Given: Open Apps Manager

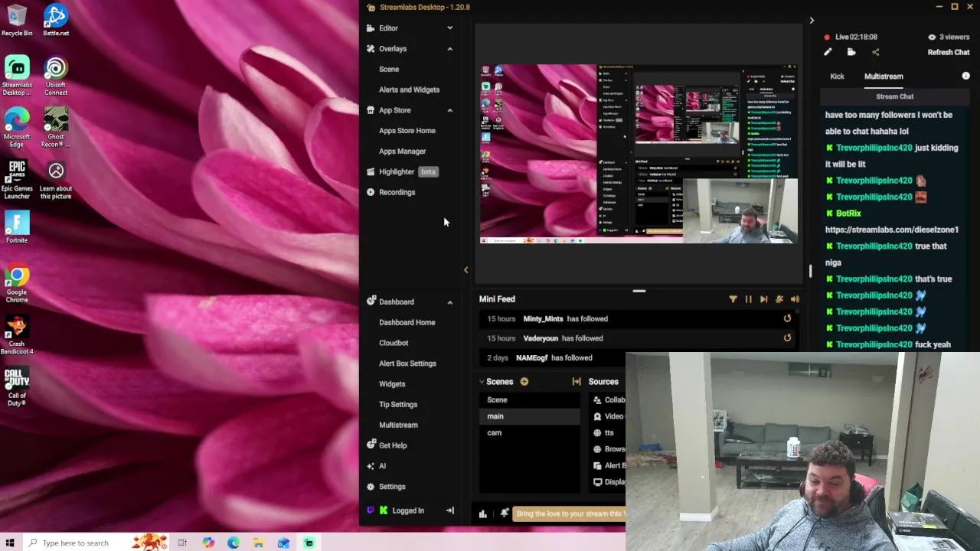Looking at the screenshot, I should [402, 152].
